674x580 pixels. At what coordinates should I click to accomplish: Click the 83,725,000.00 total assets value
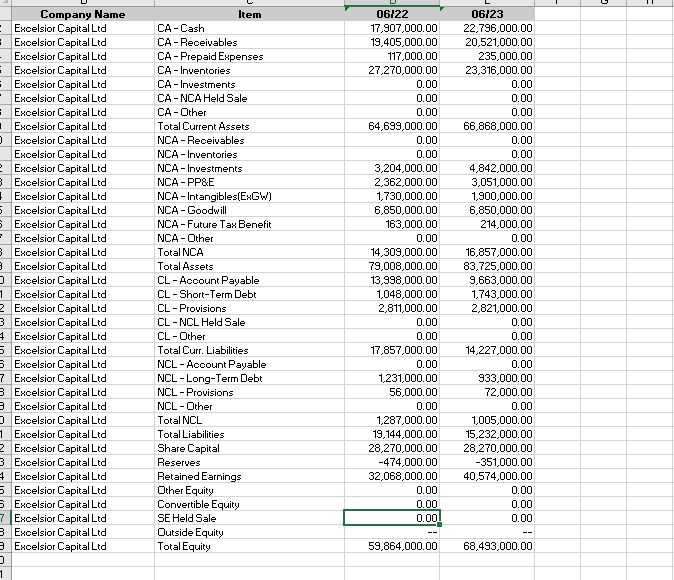(487, 266)
